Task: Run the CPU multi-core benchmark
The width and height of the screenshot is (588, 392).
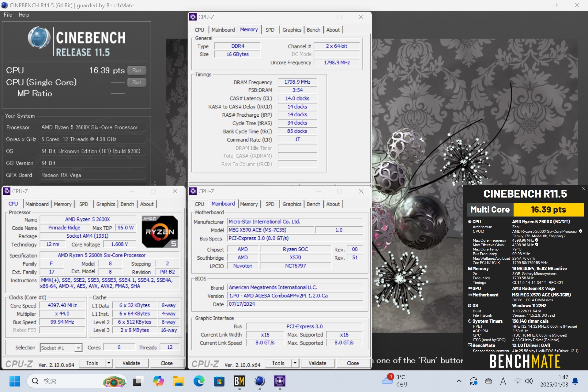Action: coord(137,70)
